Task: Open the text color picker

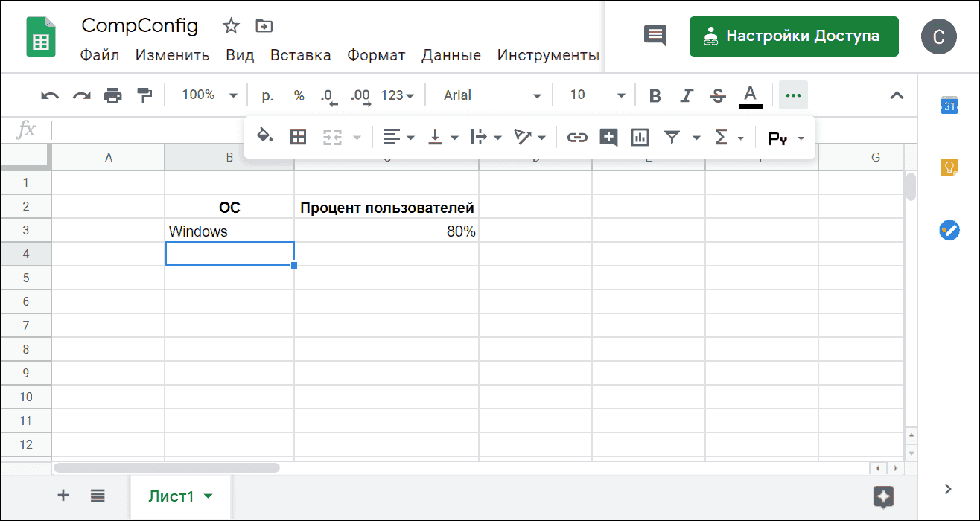Action: pyautogui.click(x=750, y=95)
